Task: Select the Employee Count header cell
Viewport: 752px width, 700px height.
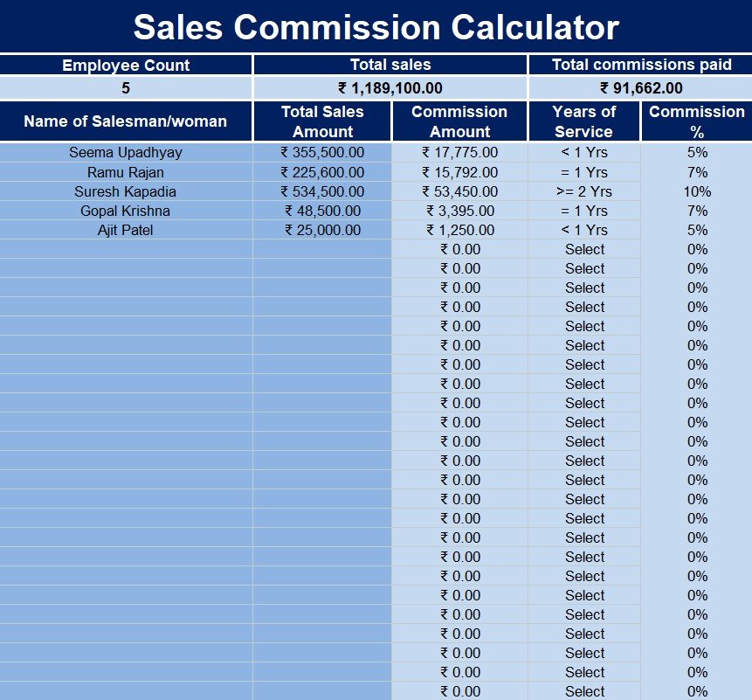Action: pyautogui.click(x=126, y=65)
